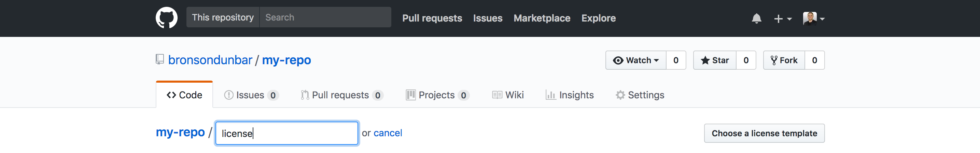Open Explore in top navigation
The width and height of the screenshot is (980, 153).
[x=599, y=18]
